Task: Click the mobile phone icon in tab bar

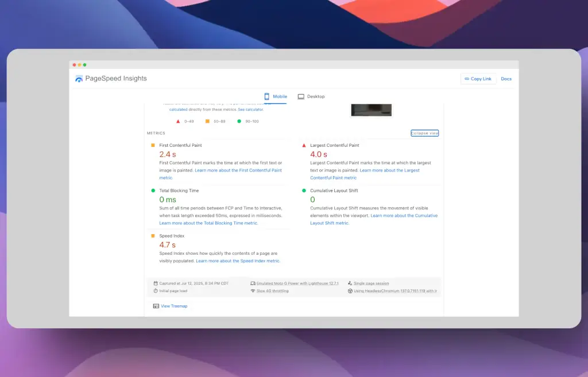Action: coord(267,96)
